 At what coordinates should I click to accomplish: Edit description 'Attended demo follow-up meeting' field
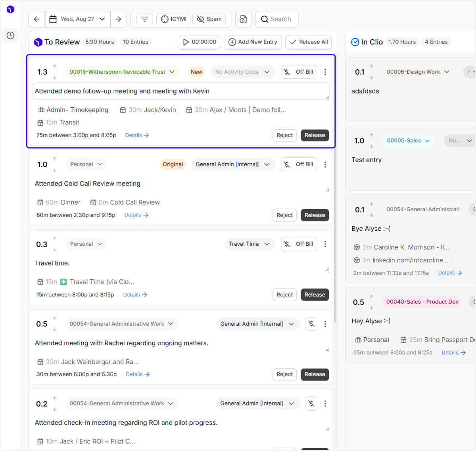(x=181, y=92)
